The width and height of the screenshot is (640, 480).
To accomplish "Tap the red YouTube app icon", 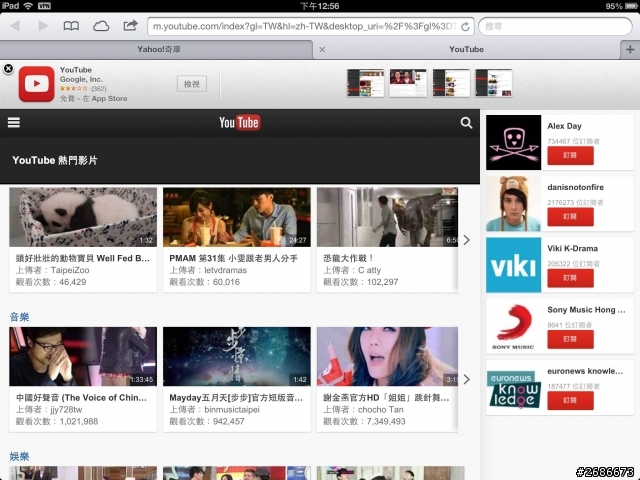I will click(x=36, y=84).
